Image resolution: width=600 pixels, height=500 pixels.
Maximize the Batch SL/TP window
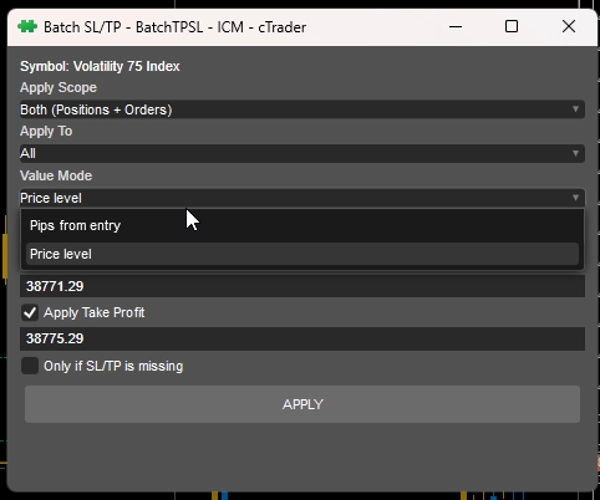click(511, 27)
